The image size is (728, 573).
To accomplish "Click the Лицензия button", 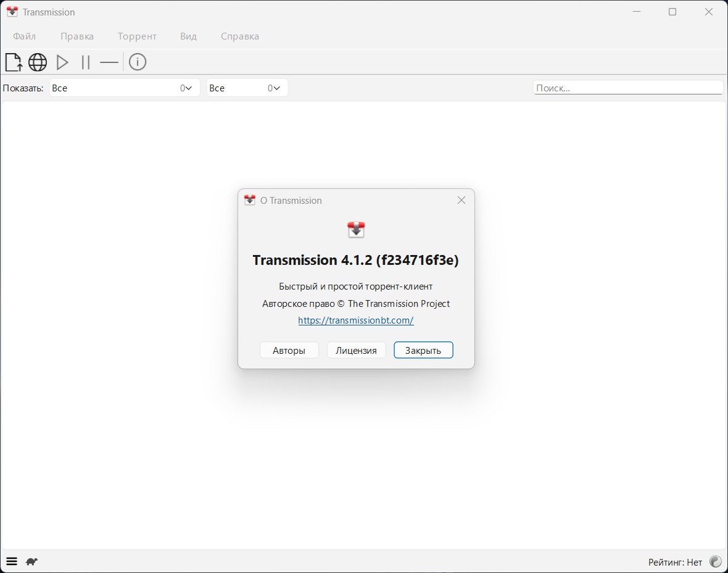I will point(356,350).
